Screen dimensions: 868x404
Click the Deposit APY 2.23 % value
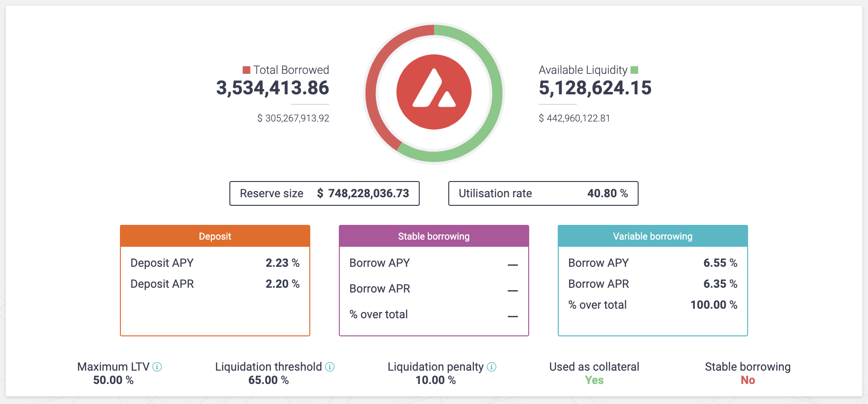click(283, 263)
